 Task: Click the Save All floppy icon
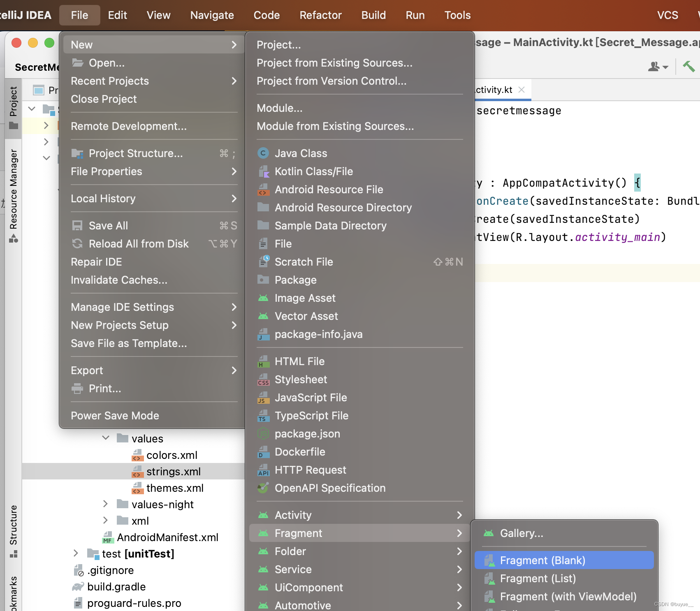[77, 226]
